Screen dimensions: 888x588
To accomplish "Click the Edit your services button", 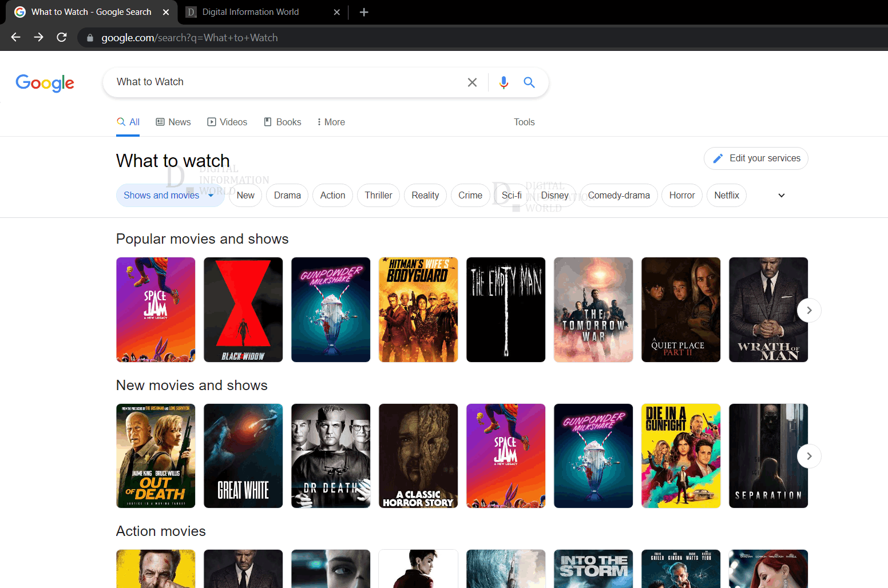I will 755,158.
